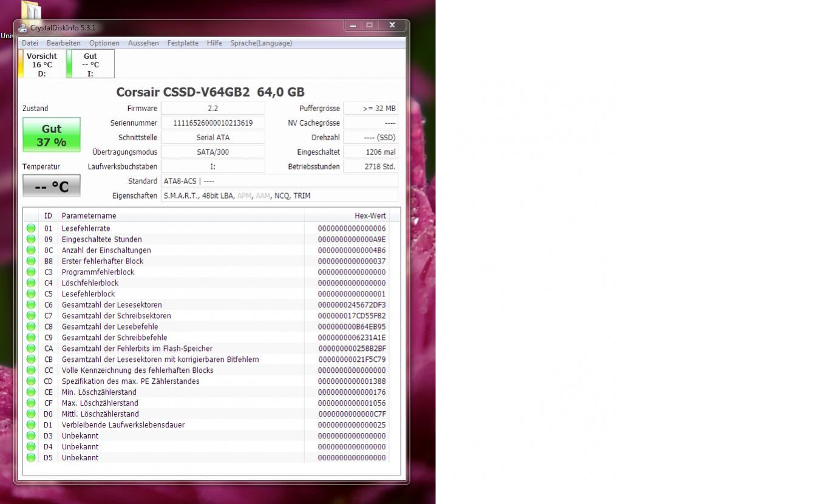Click status icon for Gesamtzahl der Lesebefehle
Image resolution: width=813 pixels, height=504 pixels.
click(31, 327)
